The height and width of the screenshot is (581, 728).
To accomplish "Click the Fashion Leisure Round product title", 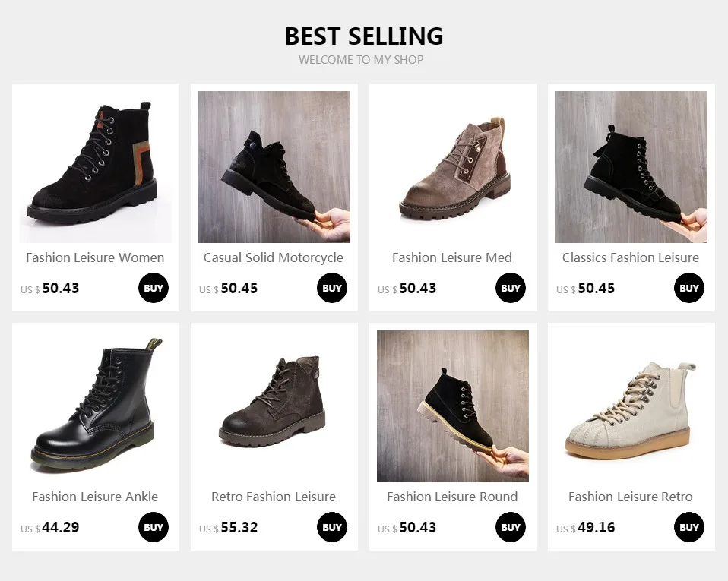I will pos(452,497).
